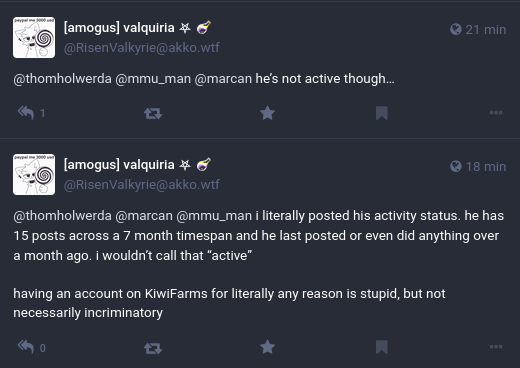The width and height of the screenshot is (520, 368).
Task: Open the 18 min timestamp link
Action: click(486, 166)
